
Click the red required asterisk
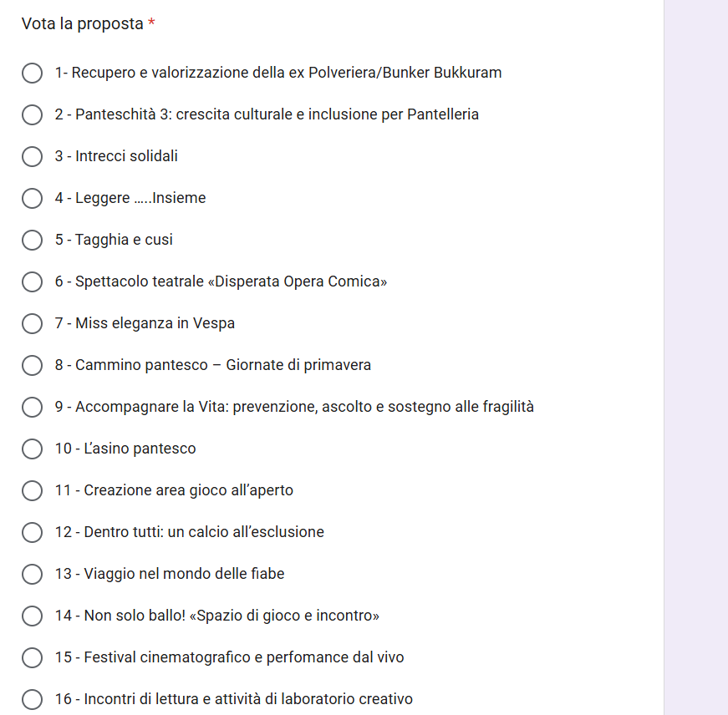(151, 23)
